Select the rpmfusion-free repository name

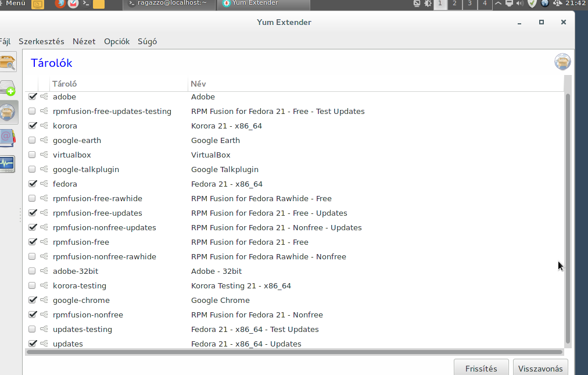coord(81,242)
